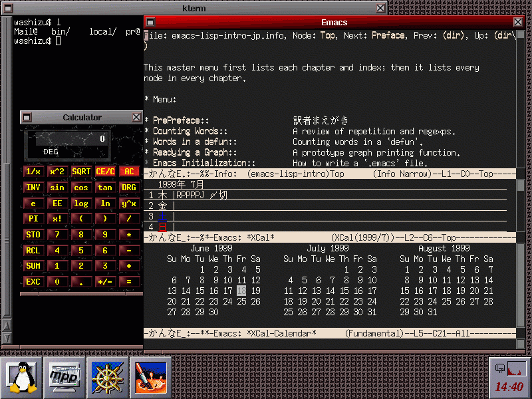Open the Tux penguin launcher icon
The width and height of the screenshot is (532, 399).
click(22, 378)
